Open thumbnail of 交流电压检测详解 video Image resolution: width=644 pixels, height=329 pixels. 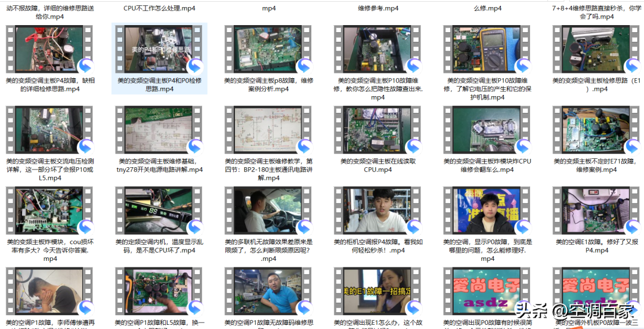pyautogui.click(x=49, y=130)
